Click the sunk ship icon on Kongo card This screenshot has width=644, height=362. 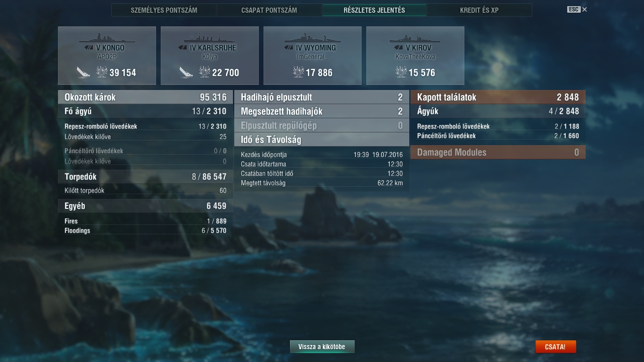pos(83,72)
